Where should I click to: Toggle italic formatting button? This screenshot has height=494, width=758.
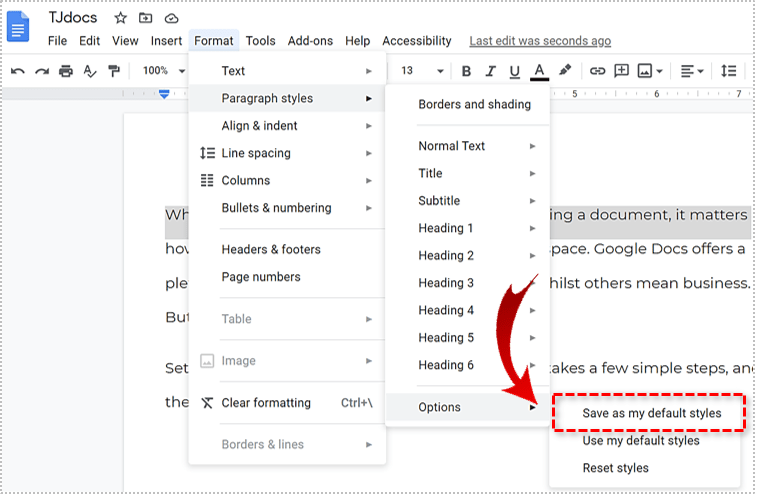point(490,71)
